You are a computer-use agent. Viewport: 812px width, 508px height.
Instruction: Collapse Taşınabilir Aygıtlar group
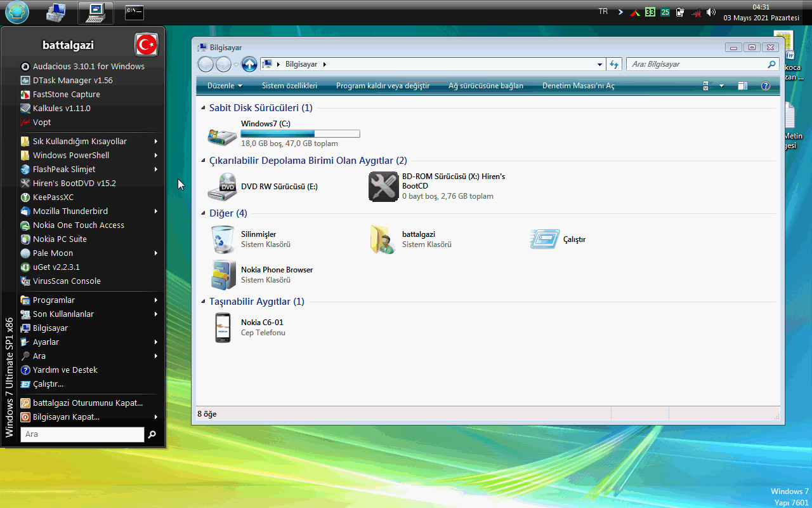pyautogui.click(x=203, y=302)
